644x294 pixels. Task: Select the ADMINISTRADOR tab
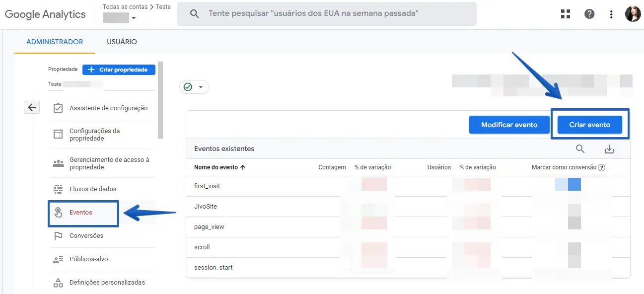55,42
